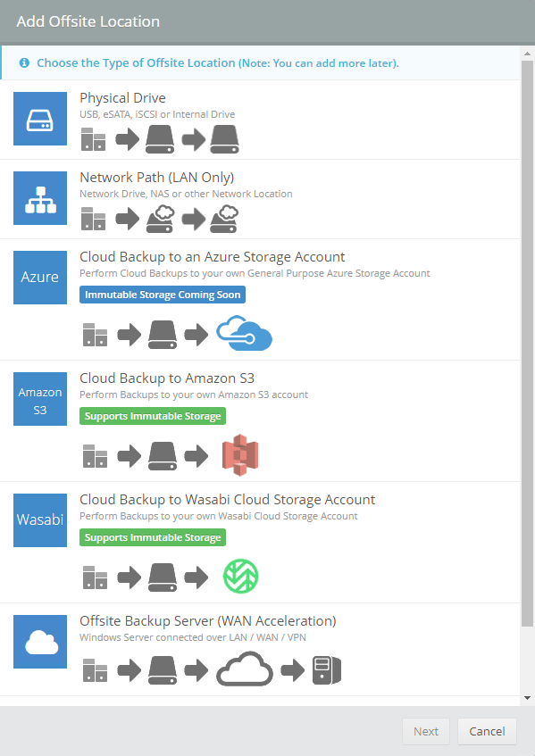This screenshot has height=756, width=535.
Task: Click the scrollbar up arrow
Action: pyautogui.click(x=527, y=54)
